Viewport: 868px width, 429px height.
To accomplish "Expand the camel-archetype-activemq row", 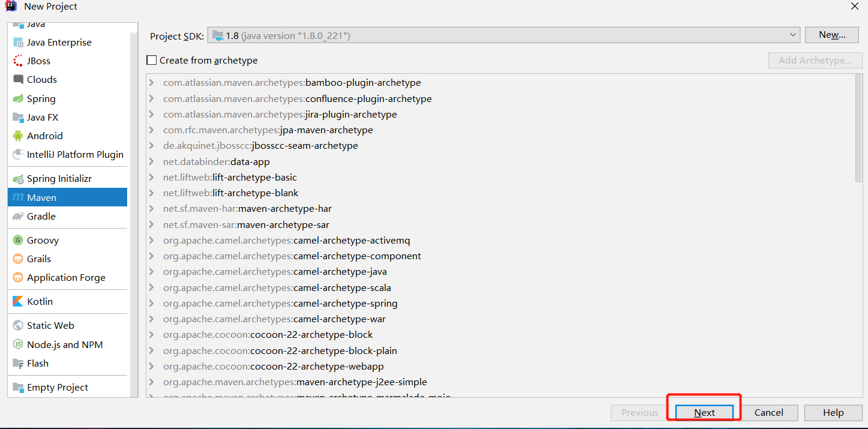I will tap(152, 240).
